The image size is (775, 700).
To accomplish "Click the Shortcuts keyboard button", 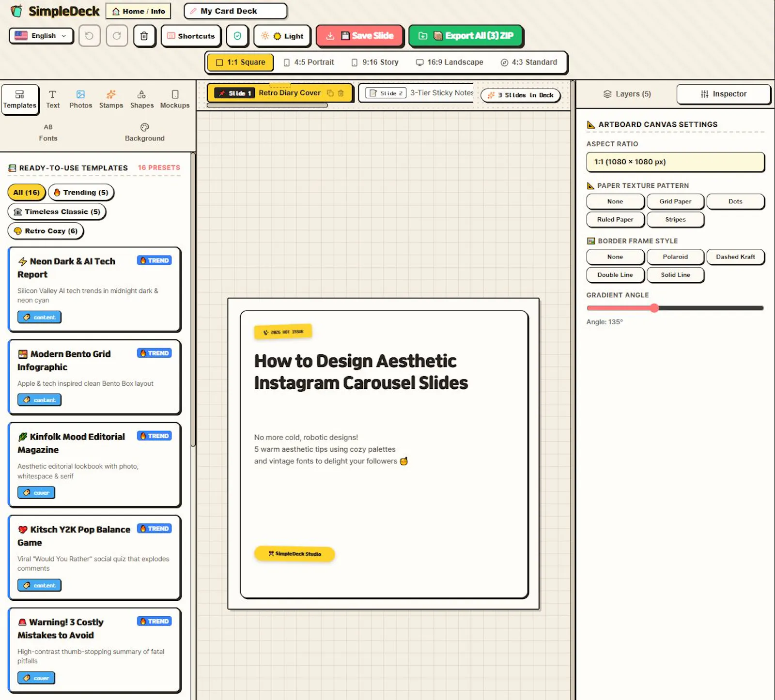I will click(x=191, y=36).
